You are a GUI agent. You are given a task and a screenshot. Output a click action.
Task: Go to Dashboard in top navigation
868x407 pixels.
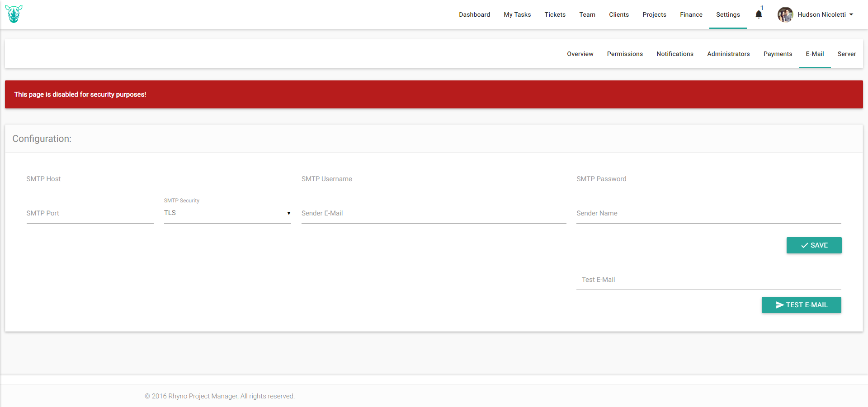[x=474, y=14]
